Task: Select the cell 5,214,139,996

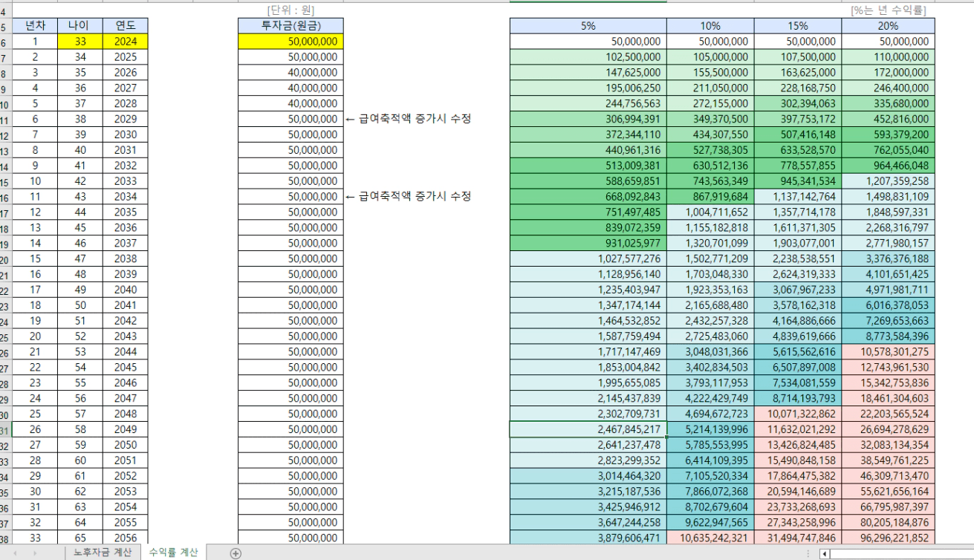Action: (710, 429)
